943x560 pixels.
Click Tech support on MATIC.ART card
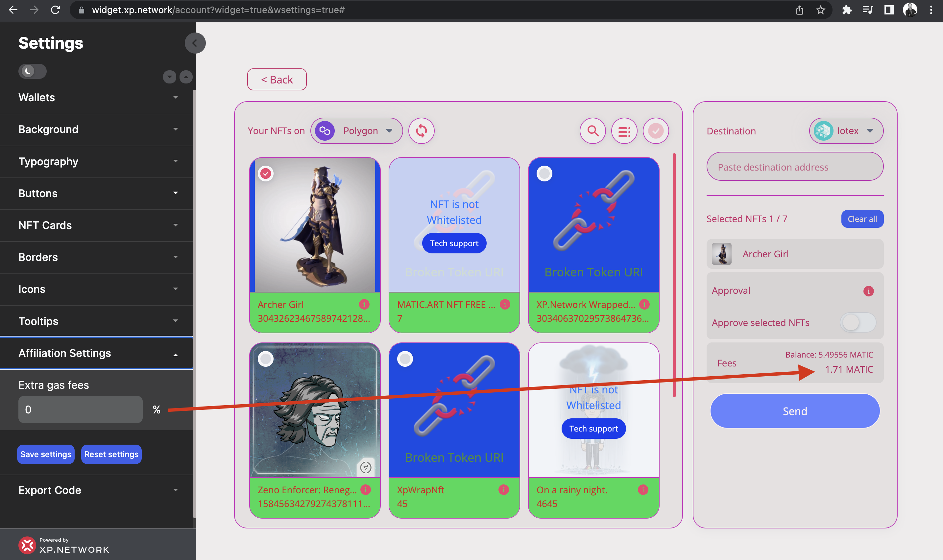point(454,244)
